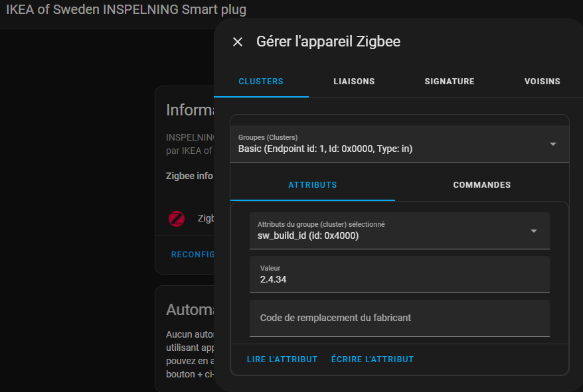Switch to the Commandes sub-tab
This screenshot has width=583, height=392.
482,185
